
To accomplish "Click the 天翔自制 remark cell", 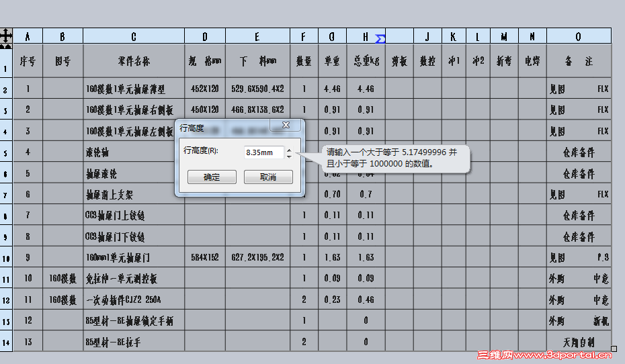I will (x=579, y=342).
